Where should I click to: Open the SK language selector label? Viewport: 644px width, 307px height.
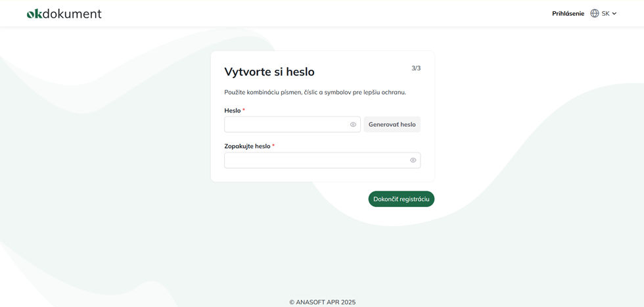[605, 13]
